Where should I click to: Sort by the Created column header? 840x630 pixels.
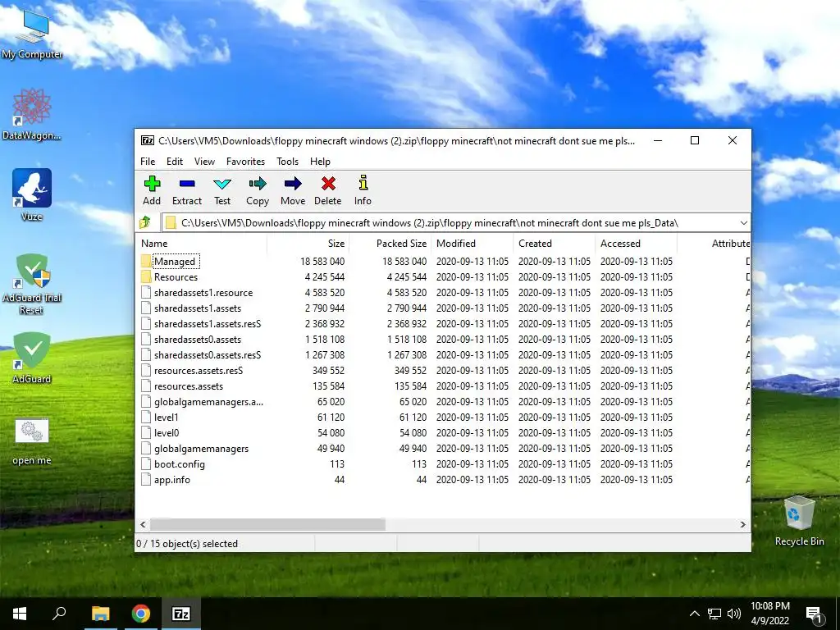click(x=554, y=243)
